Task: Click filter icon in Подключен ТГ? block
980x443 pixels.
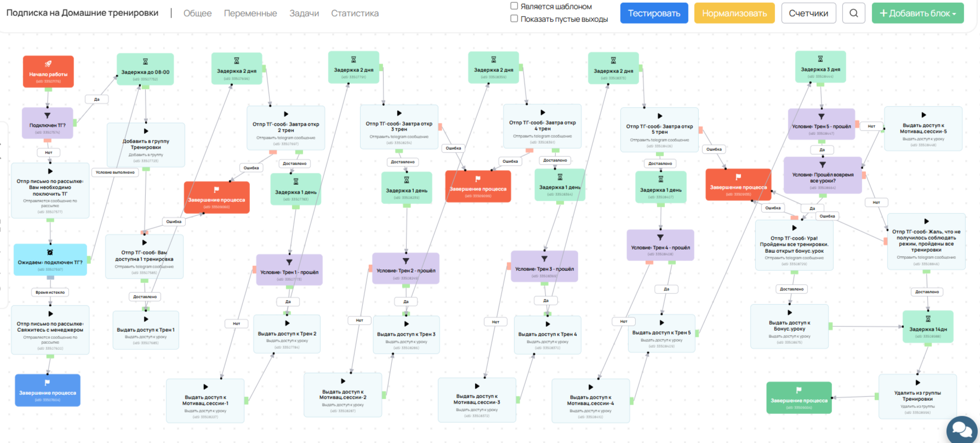Action: (47, 116)
